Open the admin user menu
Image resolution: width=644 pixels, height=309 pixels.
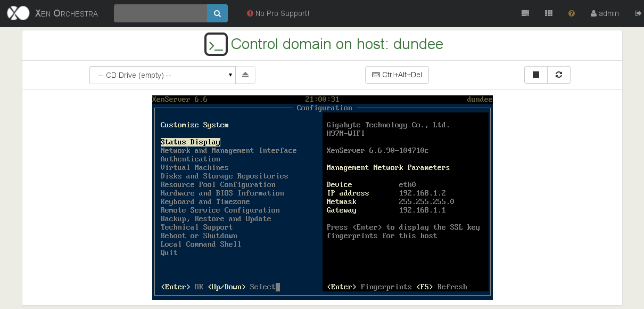[605, 13]
